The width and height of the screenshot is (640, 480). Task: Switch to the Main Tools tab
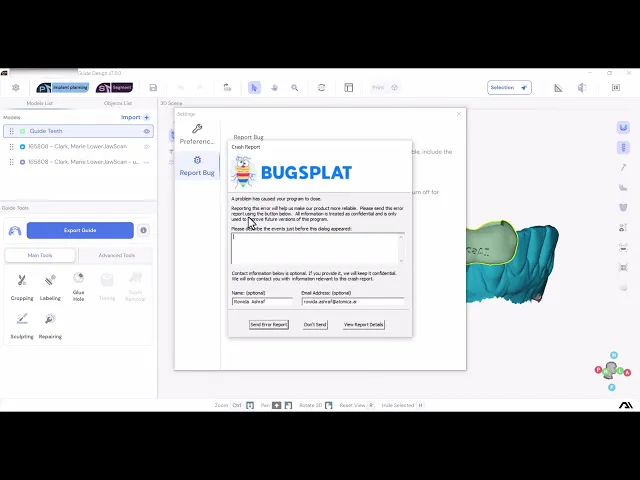pyautogui.click(x=40, y=255)
